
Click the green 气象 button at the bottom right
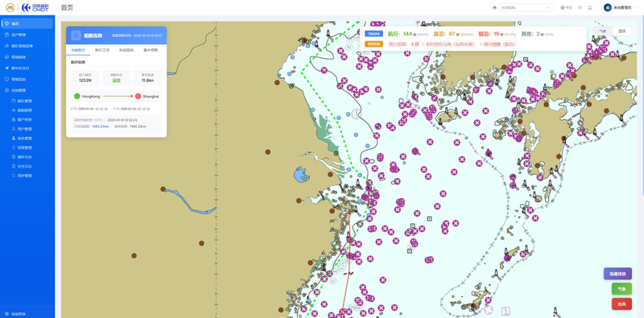pos(621,289)
